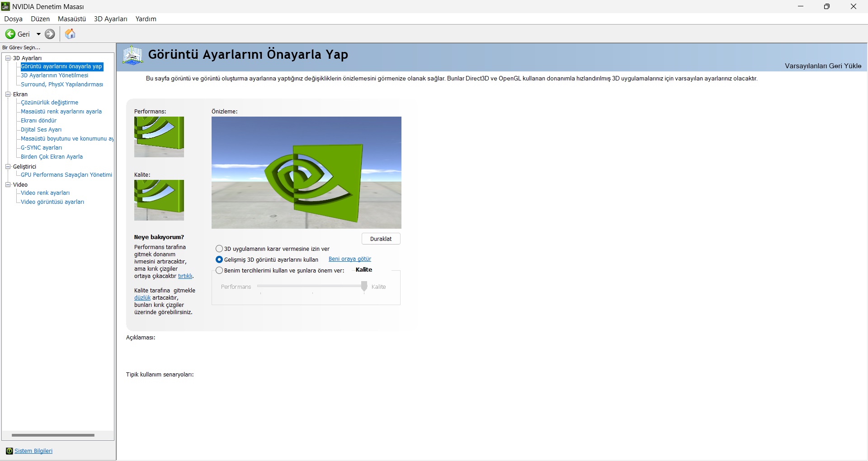868x461 pixels.
Task: Collapse the Video tree node
Action: [8, 184]
